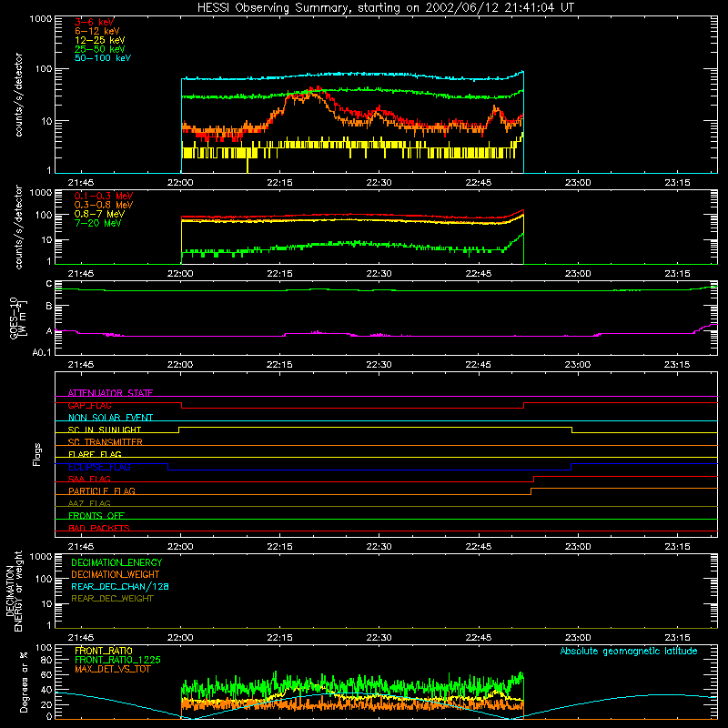728x728 pixels.
Task: Select the FLARE_FLAG label
Action: pos(95,454)
